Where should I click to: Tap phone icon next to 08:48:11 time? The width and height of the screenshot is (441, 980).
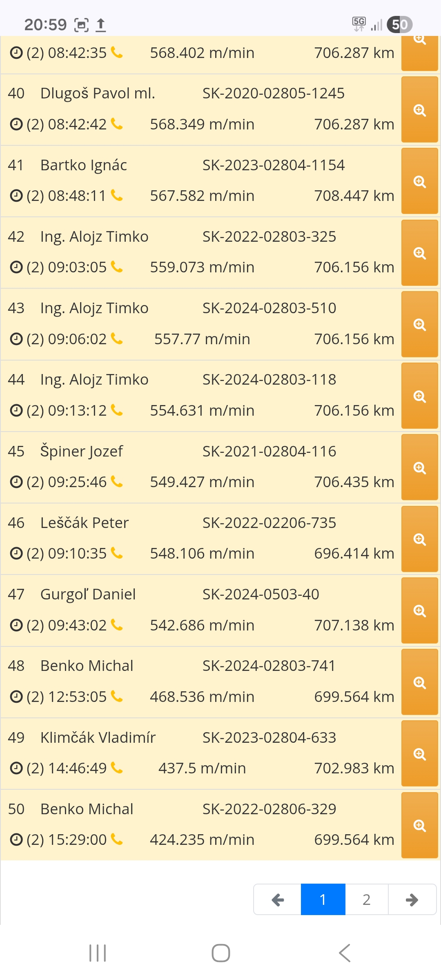[117, 196]
